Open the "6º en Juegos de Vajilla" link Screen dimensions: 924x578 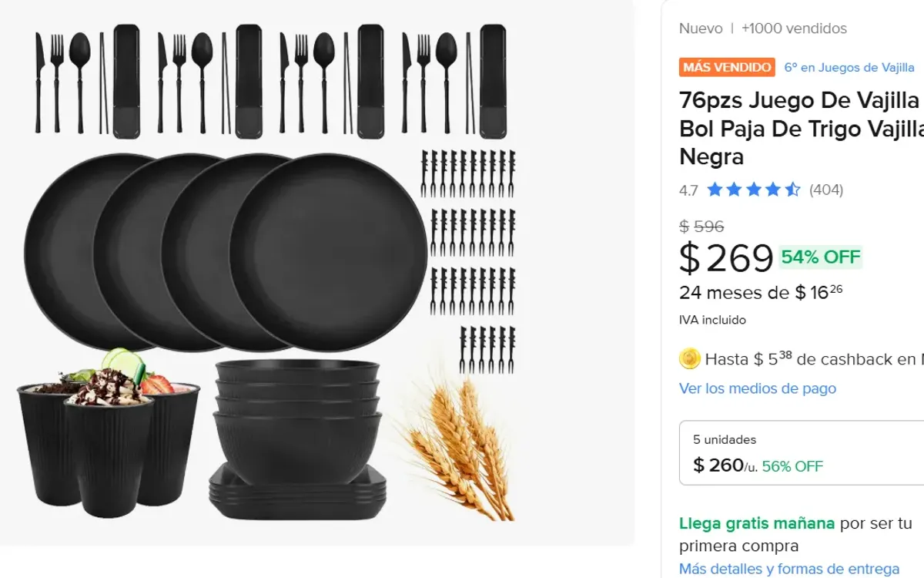pyautogui.click(x=849, y=68)
